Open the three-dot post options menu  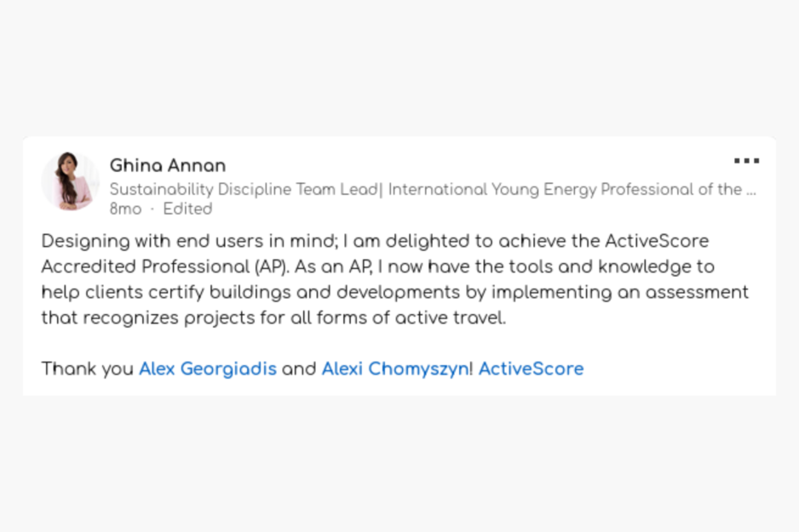pos(746,161)
